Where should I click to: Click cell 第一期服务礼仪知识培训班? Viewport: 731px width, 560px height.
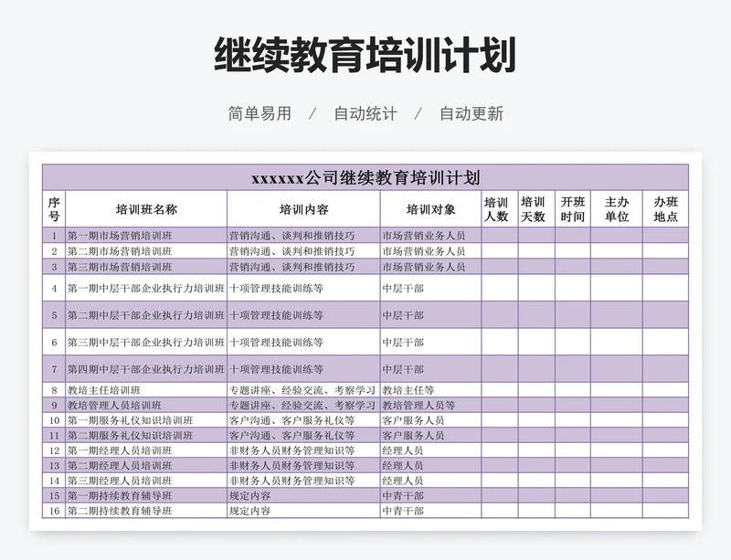coord(146,420)
